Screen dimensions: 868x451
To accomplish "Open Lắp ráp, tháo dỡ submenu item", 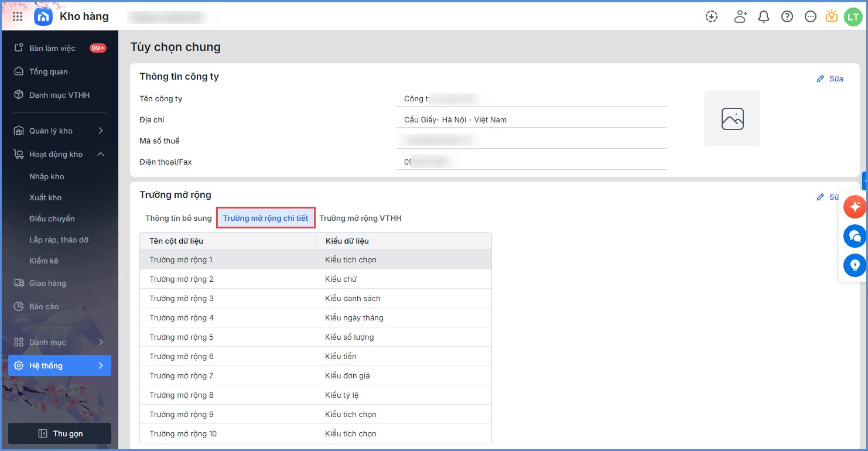I will tap(59, 240).
